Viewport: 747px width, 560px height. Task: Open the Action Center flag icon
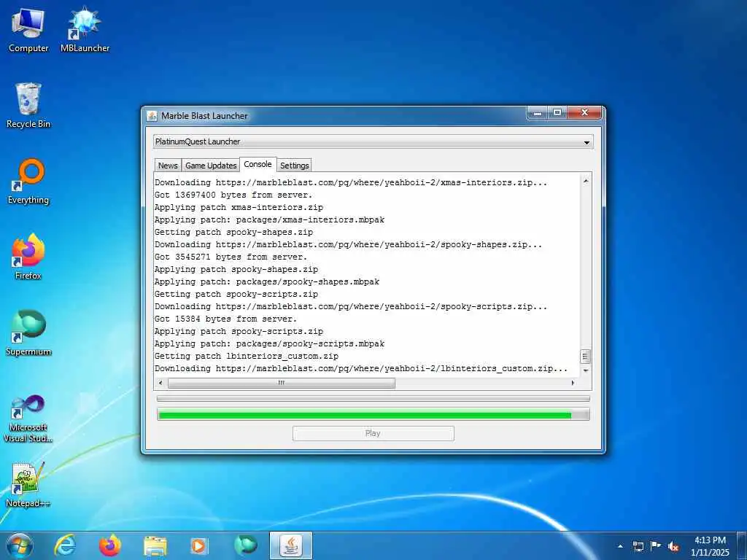656,545
